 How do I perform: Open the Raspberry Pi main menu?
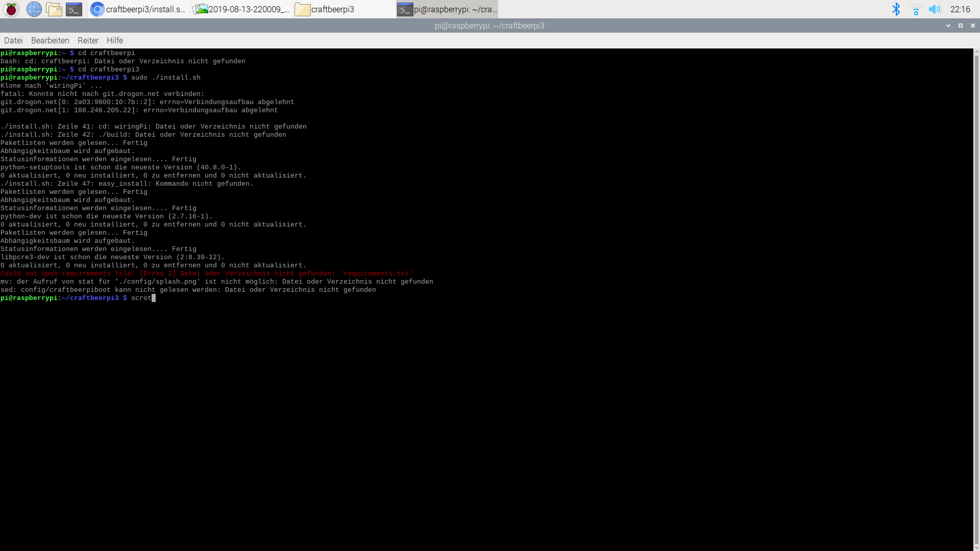[11, 9]
